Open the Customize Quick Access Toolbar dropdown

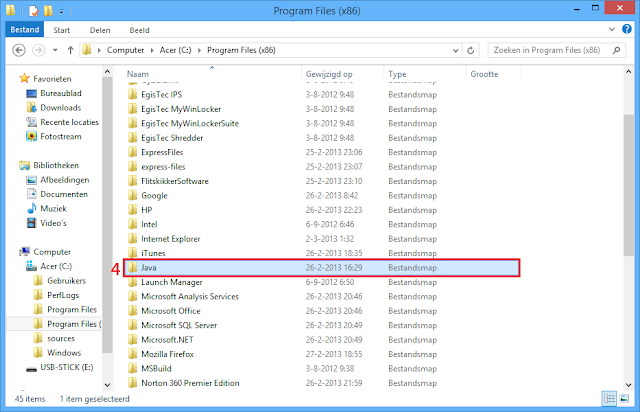[61, 11]
